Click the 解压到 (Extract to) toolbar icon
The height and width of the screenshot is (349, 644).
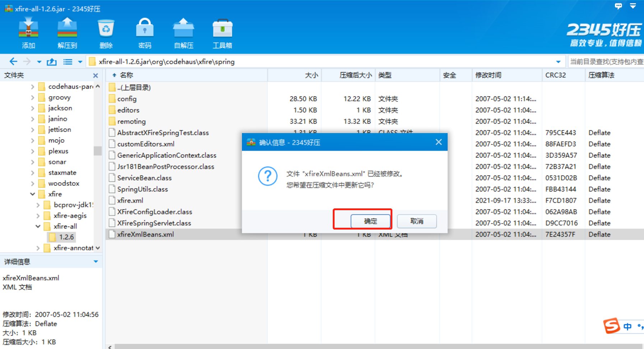click(67, 29)
